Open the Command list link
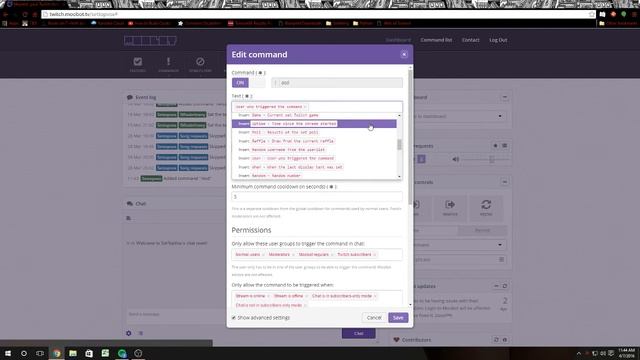The image size is (640, 360). [x=436, y=40]
